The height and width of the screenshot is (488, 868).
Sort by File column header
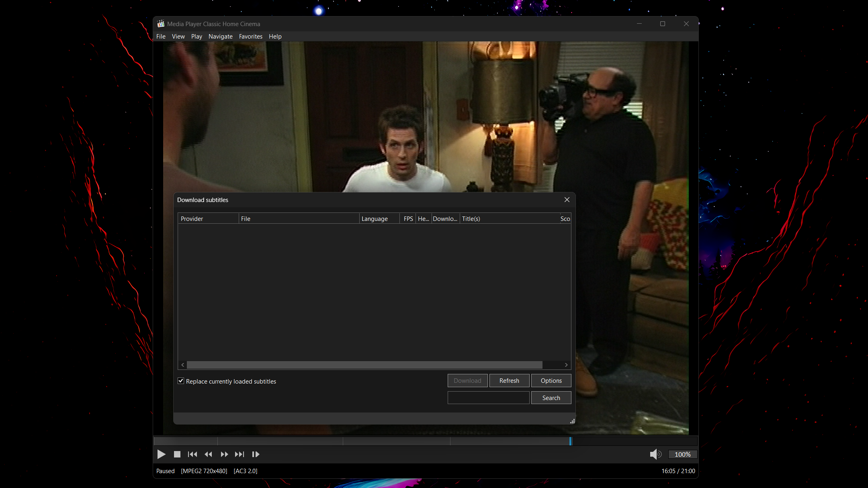point(299,218)
